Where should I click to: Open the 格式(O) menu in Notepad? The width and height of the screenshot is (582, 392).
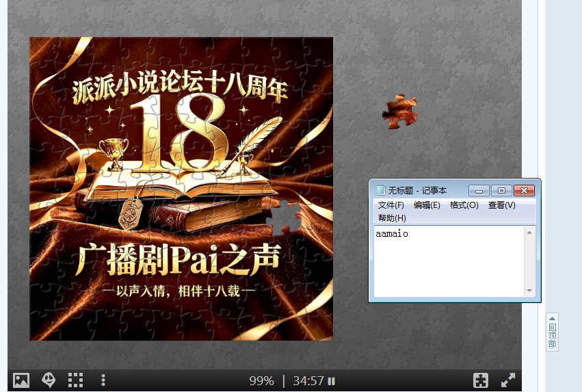click(x=464, y=205)
